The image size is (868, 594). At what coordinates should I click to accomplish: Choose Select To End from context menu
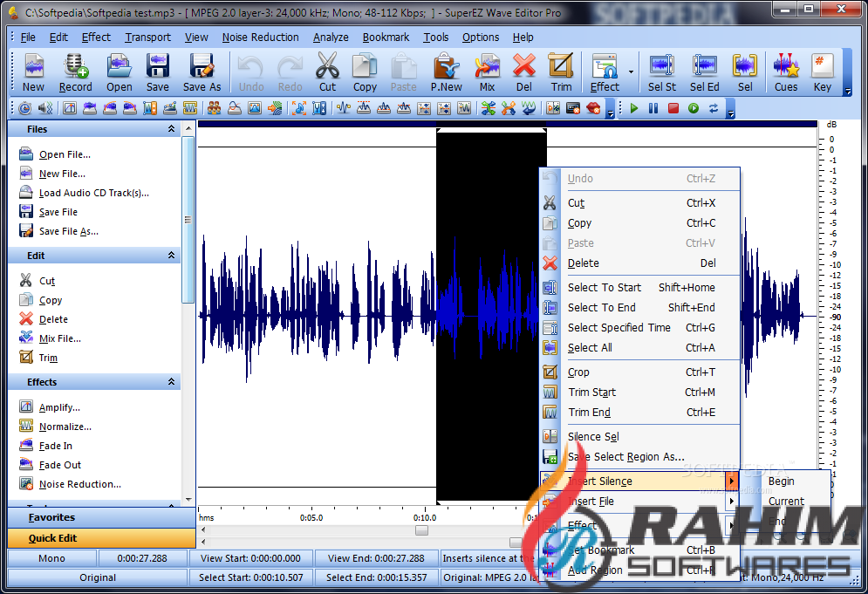pyautogui.click(x=601, y=307)
